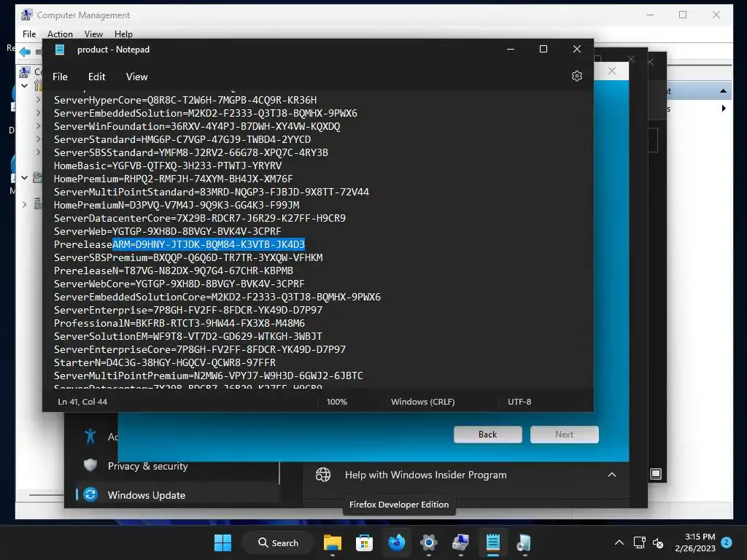Click the StarterN key line
Image resolution: width=747 pixels, height=560 pixels.
[165, 362]
